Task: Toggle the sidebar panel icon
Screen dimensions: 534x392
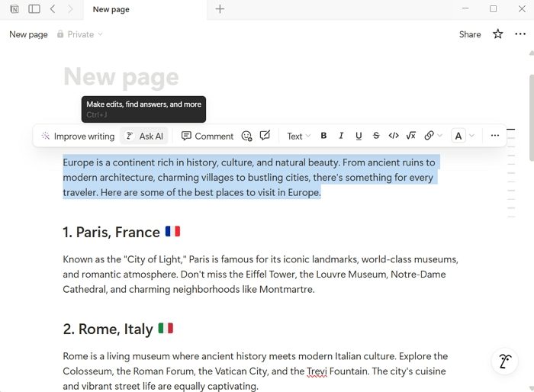Action: coord(34,9)
